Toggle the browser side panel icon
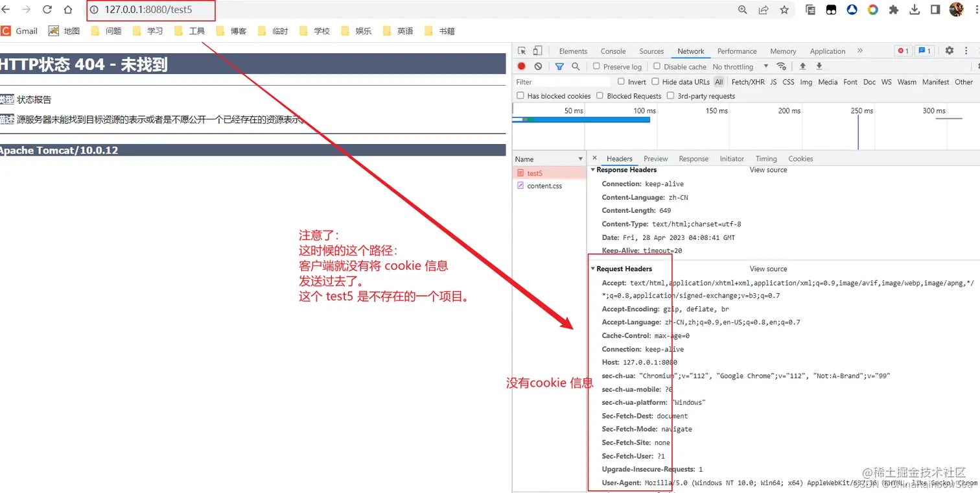 [935, 10]
